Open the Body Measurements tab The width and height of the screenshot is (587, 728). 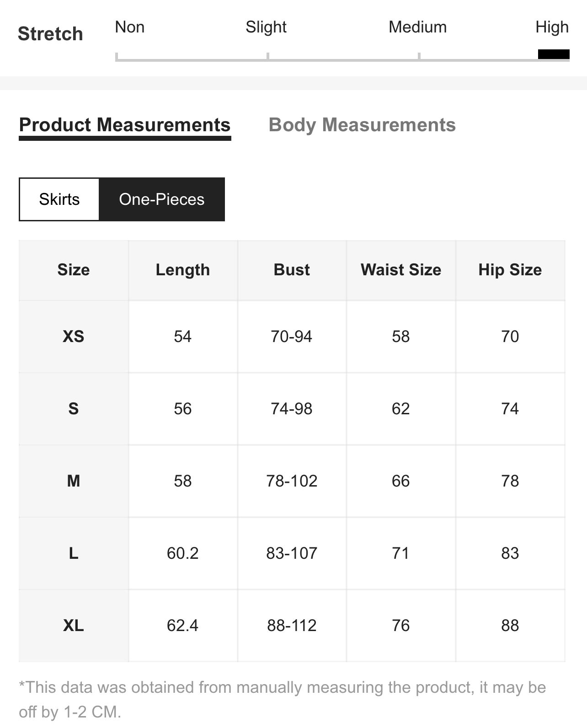point(362,125)
